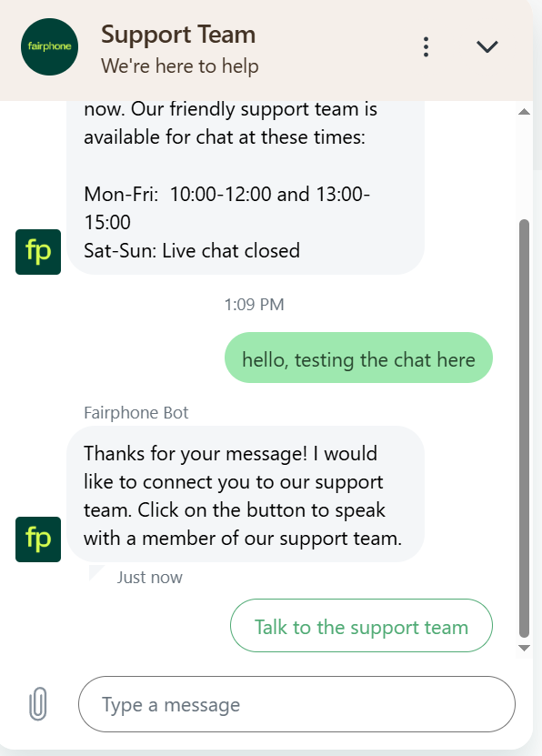Open the three-dot options menu
The width and height of the screenshot is (542, 756).
tap(426, 46)
